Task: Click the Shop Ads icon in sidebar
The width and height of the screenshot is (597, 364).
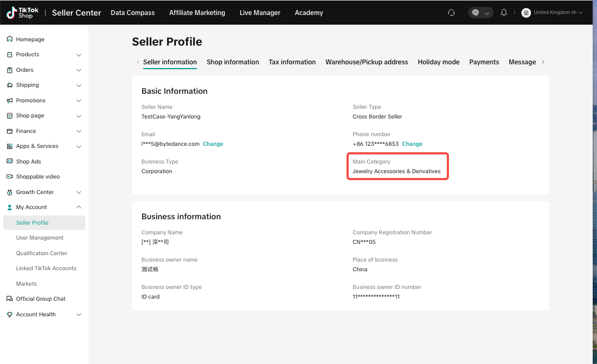Action: point(10,161)
